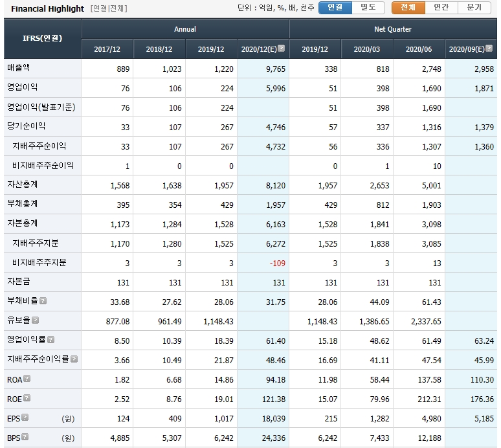Click the IFRS(연결) header cell
This screenshot has height=448, width=501.
[x=43, y=39]
